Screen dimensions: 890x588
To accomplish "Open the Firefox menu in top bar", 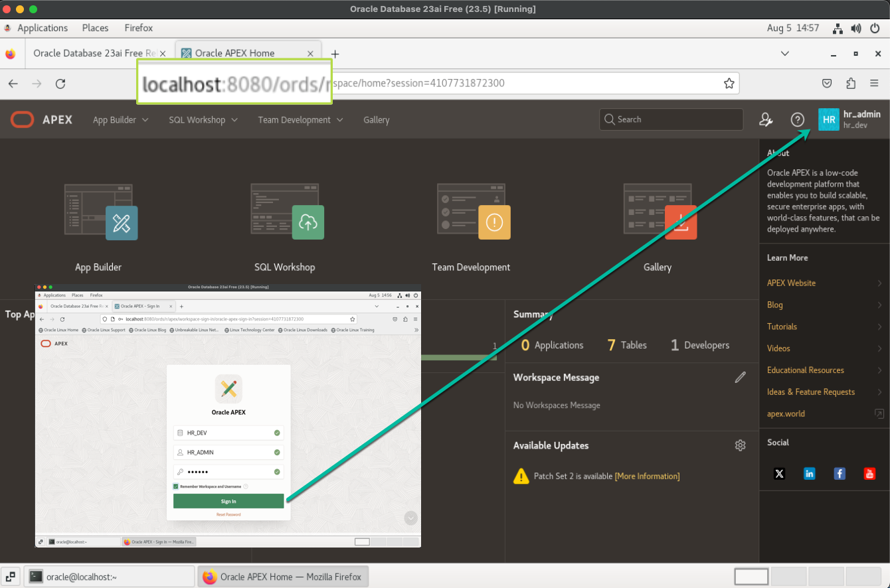I will (139, 28).
